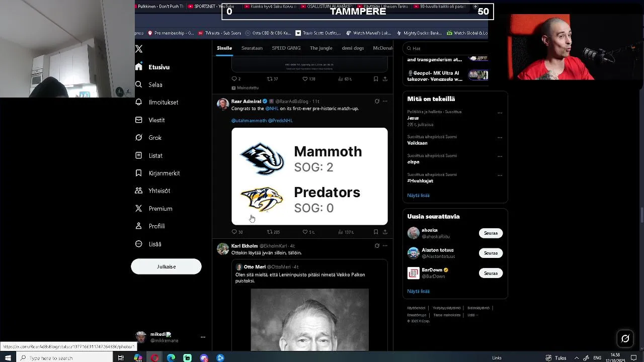Open Viestit messages
The image size is (644, 362).
point(150,120)
